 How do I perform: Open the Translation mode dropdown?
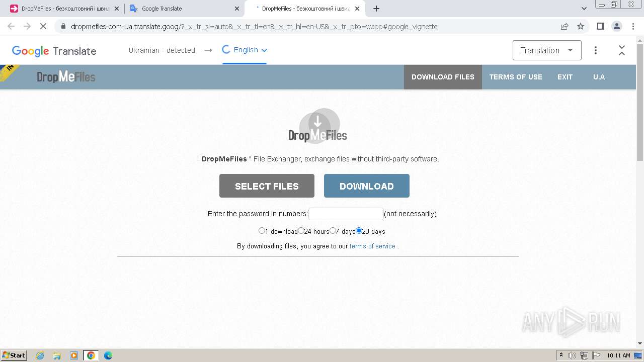tap(547, 50)
